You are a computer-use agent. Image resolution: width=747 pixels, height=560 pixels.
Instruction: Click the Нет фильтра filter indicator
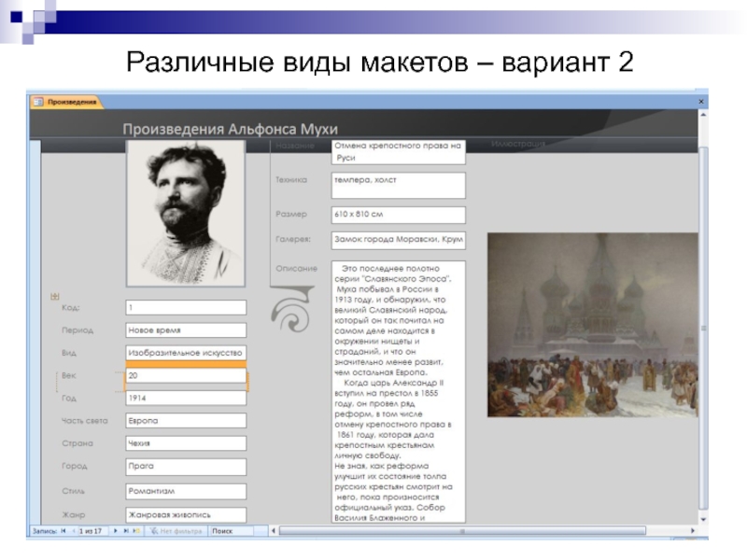tap(176, 531)
